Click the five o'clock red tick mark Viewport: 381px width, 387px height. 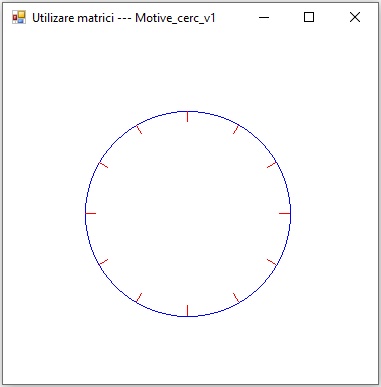pyautogui.click(x=236, y=297)
